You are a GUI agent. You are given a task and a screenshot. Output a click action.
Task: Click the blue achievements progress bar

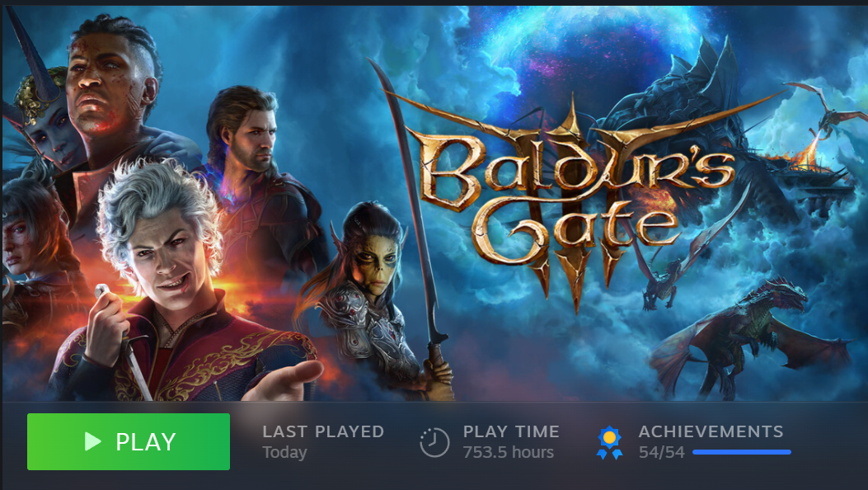tap(742, 452)
